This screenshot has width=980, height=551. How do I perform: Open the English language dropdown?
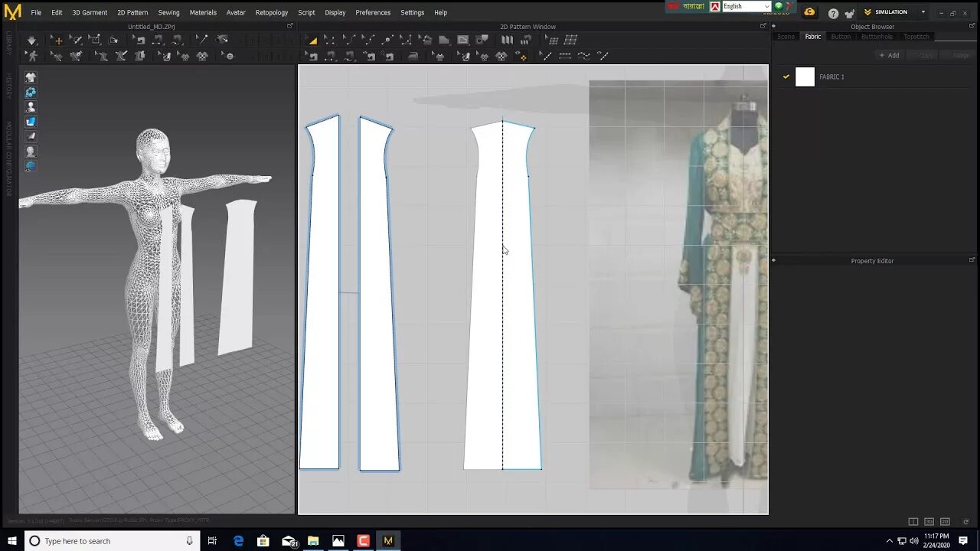[768, 6]
